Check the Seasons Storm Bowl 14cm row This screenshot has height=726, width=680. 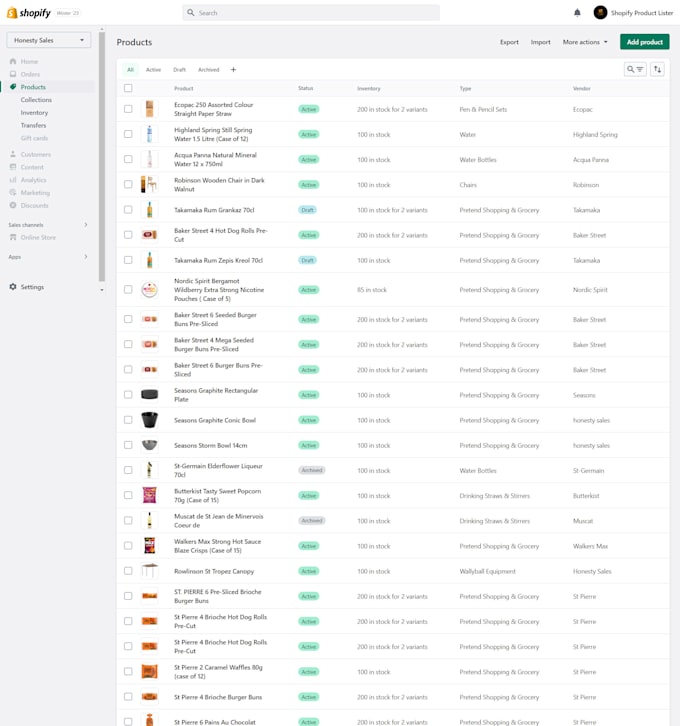click(128, 445)
